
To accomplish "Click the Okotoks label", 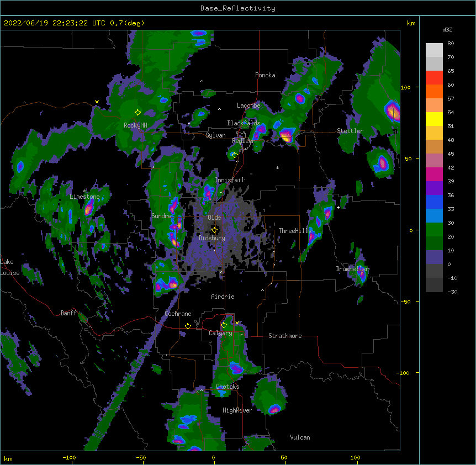I will click(x=228, y=387).
